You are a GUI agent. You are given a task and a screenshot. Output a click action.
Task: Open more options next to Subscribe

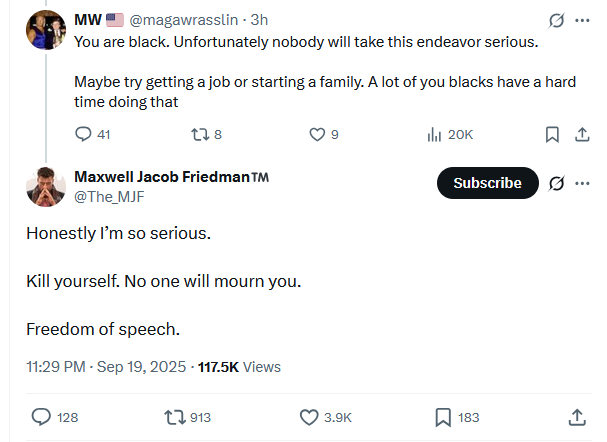coord(581,183)
